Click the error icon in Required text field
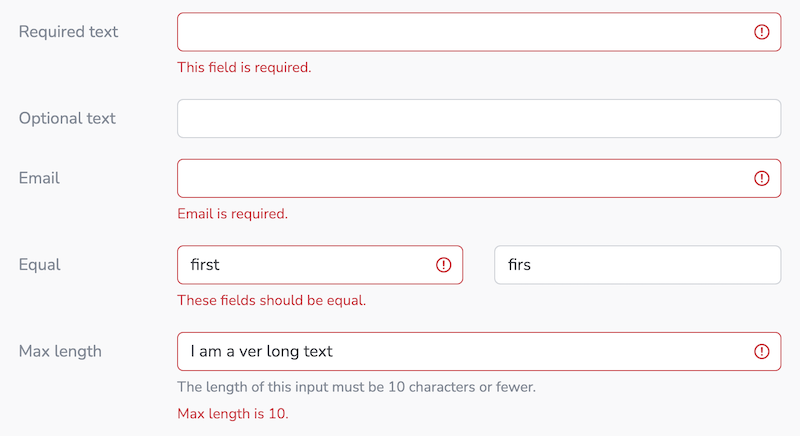This screenshot has height=436, width=800. tap(761, 32)
